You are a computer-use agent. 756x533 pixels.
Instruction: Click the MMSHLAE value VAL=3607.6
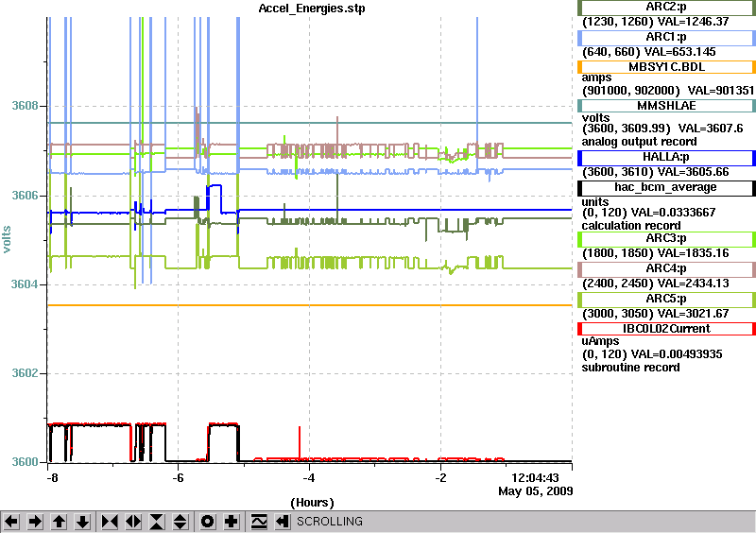[711, 129]
